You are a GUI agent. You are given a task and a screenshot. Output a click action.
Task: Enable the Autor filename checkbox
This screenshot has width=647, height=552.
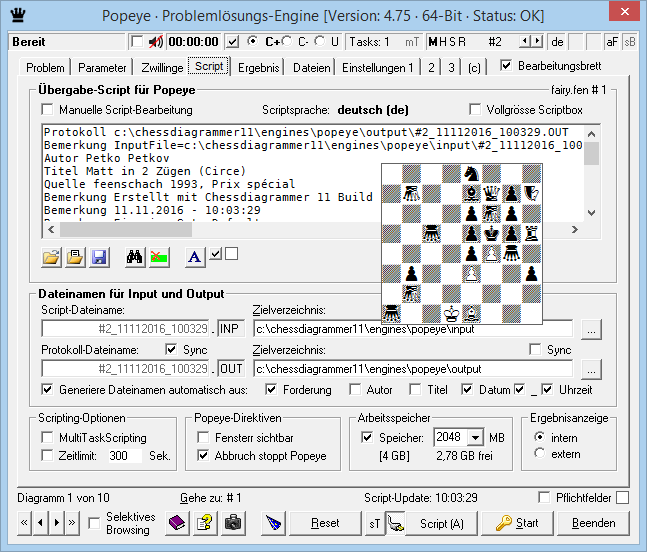(355, 389)
